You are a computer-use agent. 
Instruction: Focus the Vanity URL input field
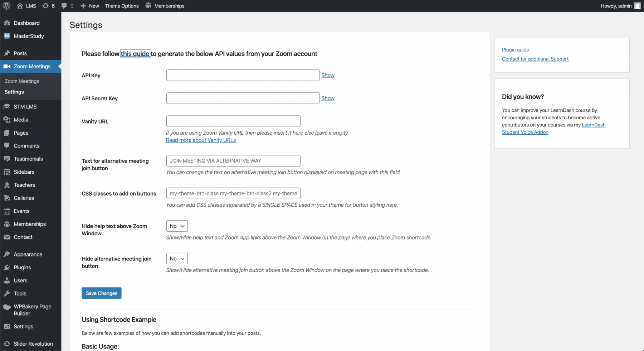pos(233,121)
